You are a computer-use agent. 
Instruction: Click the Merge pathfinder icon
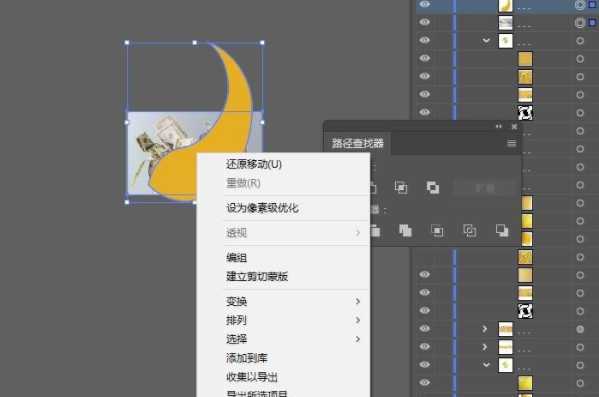pyautogui.click(x=405, y=230)
